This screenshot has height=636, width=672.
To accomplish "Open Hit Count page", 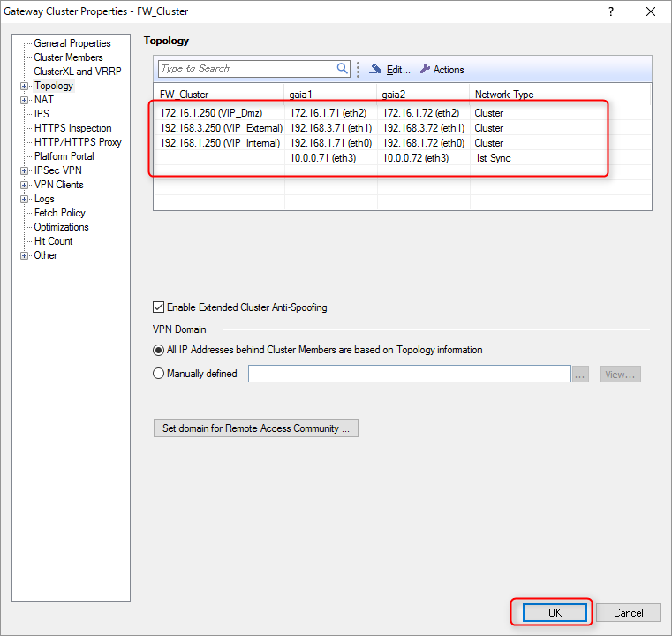I will 53,241.
